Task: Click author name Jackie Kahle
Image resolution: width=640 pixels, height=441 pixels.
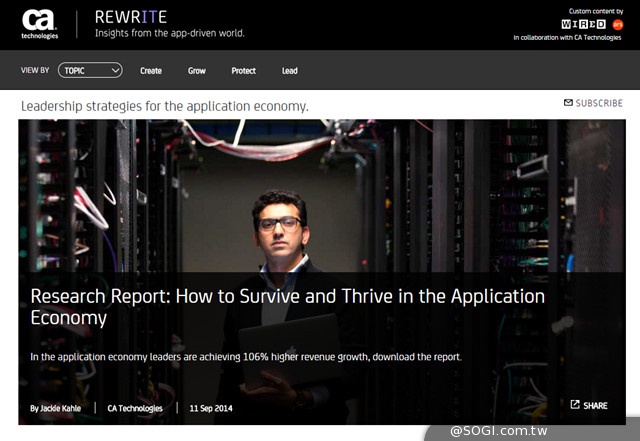Action: (57, 407)
